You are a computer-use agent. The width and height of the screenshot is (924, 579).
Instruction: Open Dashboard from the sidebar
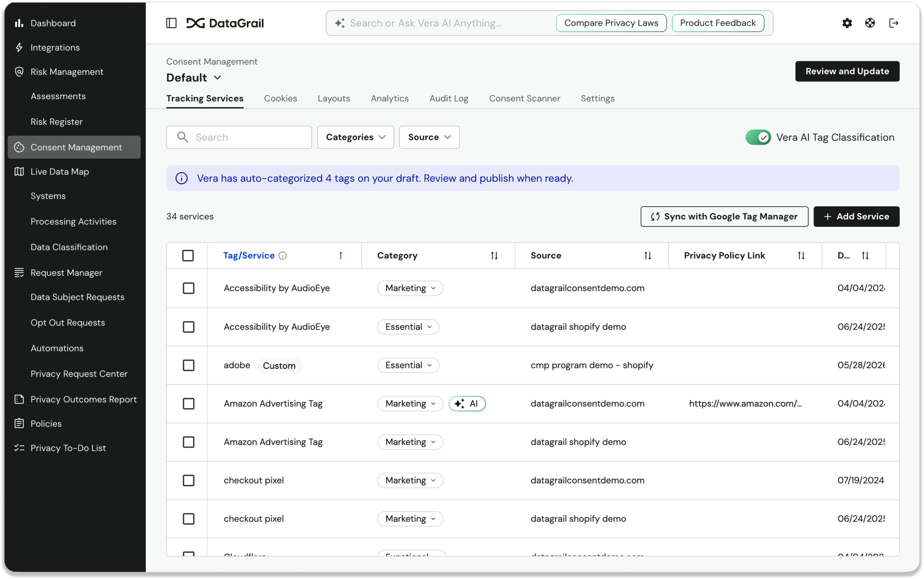tap(53, 23)
